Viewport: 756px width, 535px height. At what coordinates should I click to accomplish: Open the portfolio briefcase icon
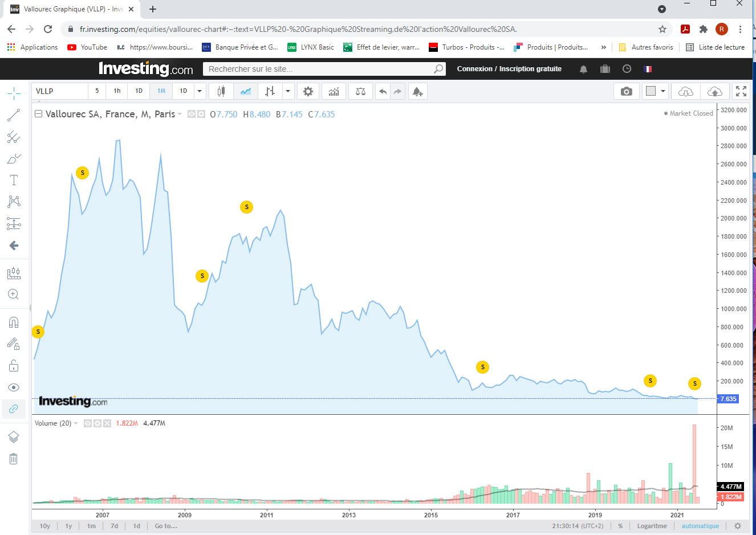click(x=605, y=69)
